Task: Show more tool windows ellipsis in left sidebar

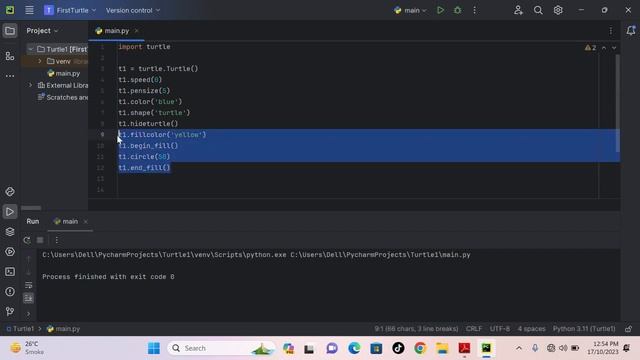Action: tap(10, 76)
